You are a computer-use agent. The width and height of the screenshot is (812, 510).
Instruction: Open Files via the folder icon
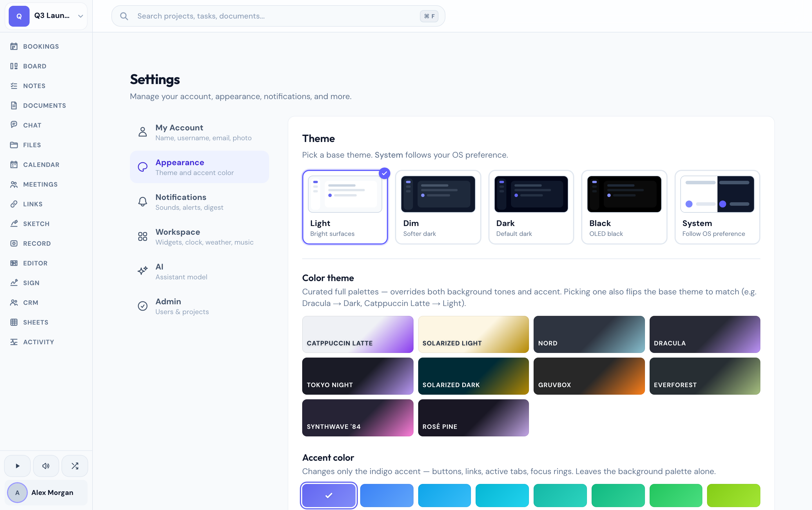click(x=14, y=145)
